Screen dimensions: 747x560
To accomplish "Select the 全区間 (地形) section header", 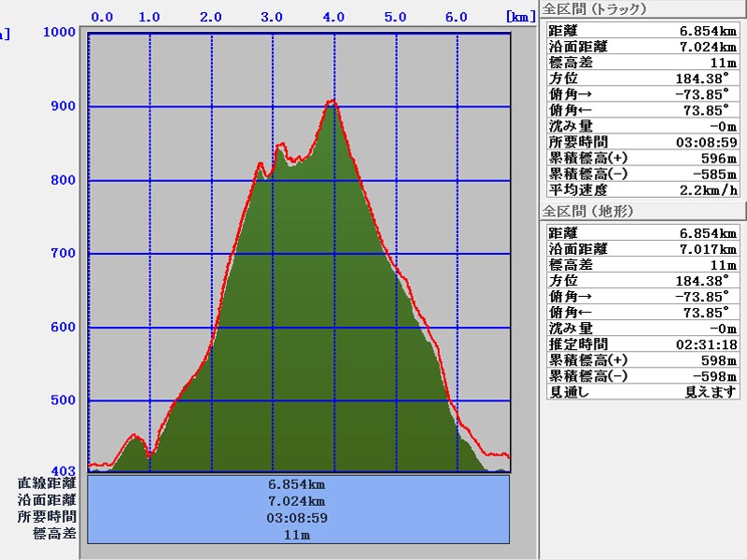I will coord(589,211).
